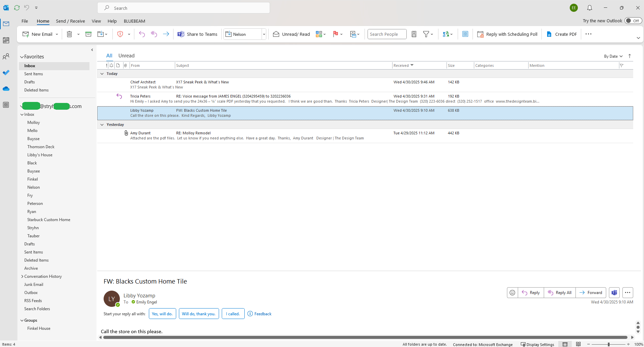
Task: Click the Reply All arrow in ribbon
Action: pos(154,34)
